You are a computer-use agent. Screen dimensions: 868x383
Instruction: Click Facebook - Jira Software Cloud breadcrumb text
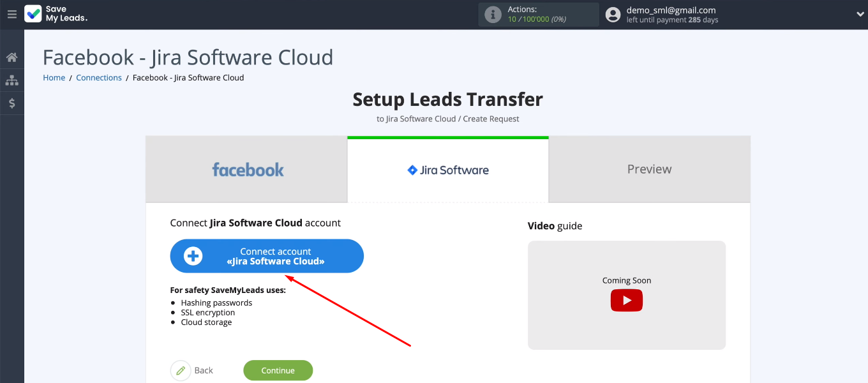[188, 78]
